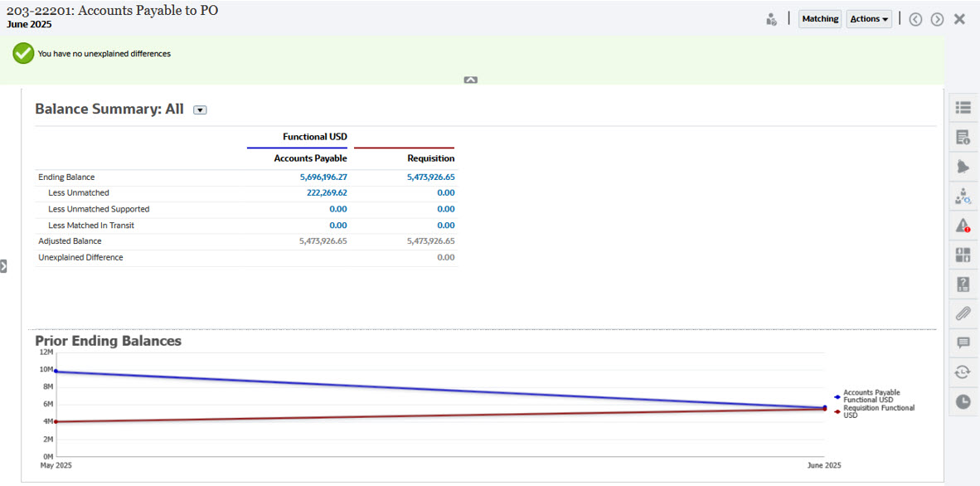The width and height of the screenshot is (980, 486).
Task: Open the Warnings triangle icon in sidebar
Action: 963,226
